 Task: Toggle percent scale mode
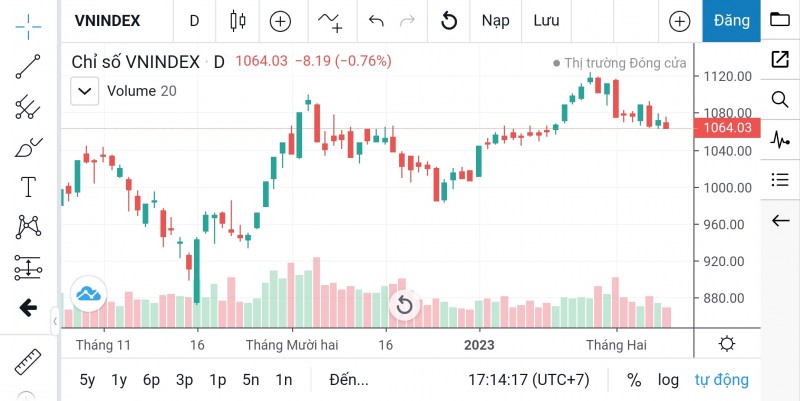(x=634, y=380)
